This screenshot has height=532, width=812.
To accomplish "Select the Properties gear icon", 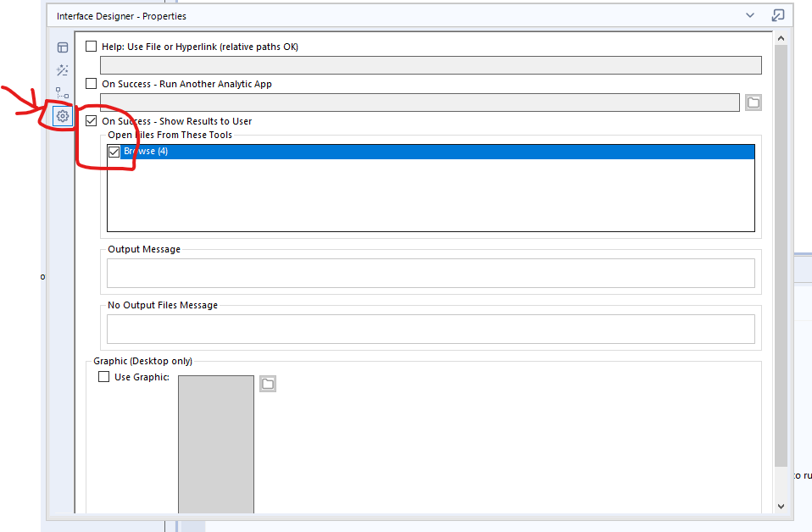I will tap(62, 115).
